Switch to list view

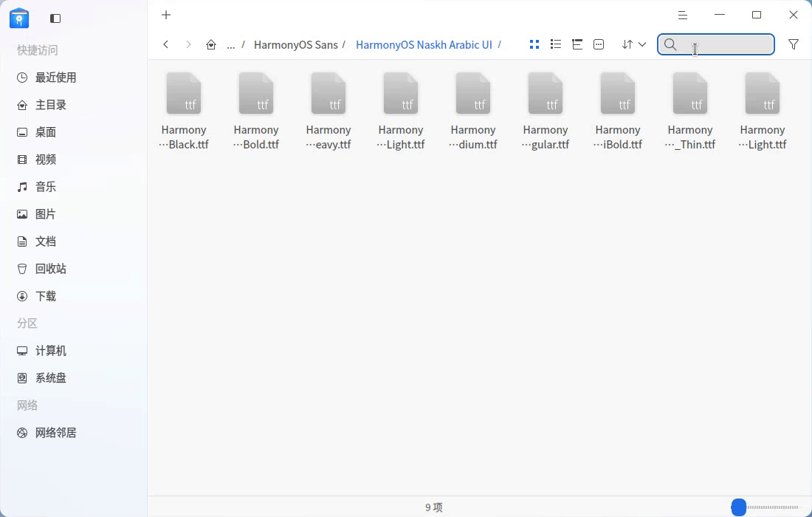[x=556, y=44]
